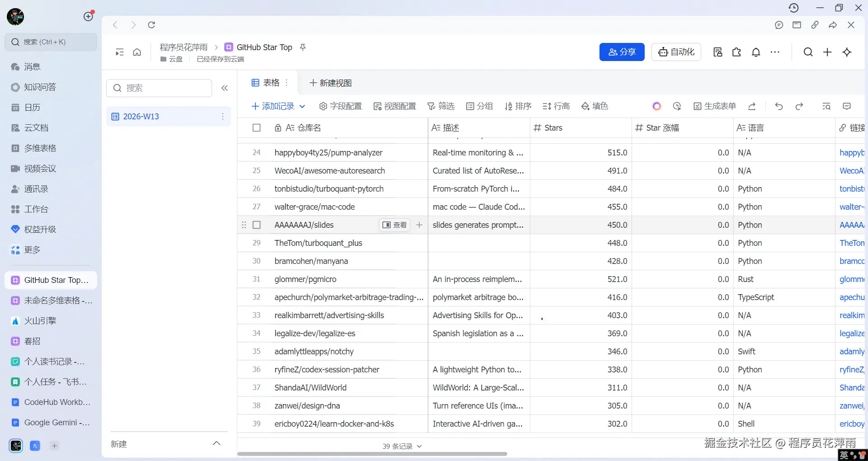Open the 表格 view options menu
The image size is (868, 461).
pyautogui.click(x=287, y=83)
